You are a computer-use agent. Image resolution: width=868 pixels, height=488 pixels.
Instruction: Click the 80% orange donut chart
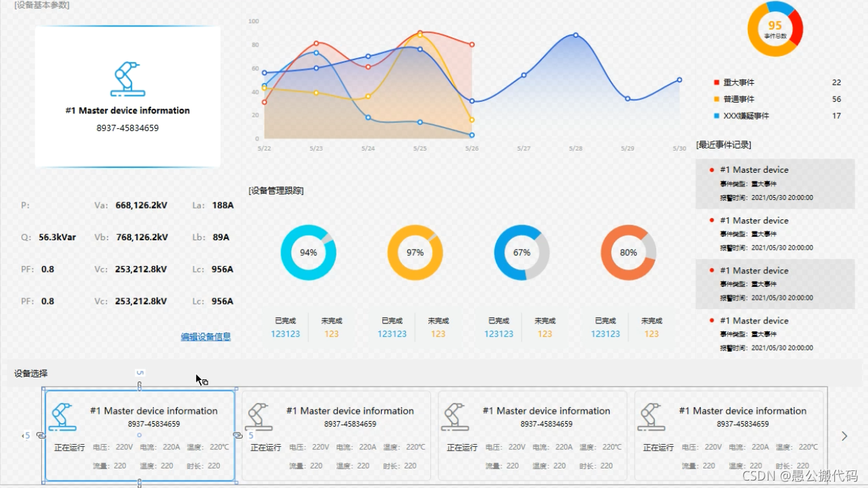[x=628, y=252]
